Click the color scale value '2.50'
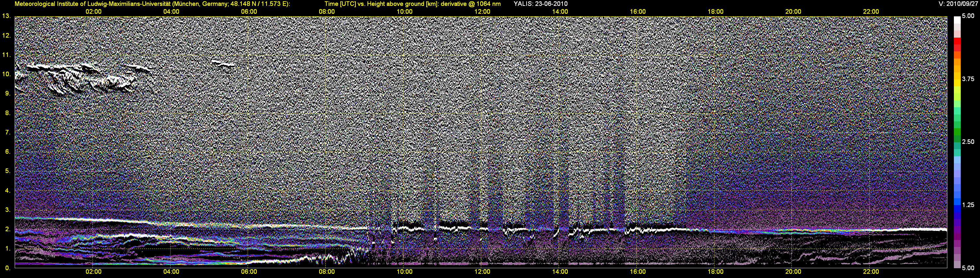 (x=968, y=142)
